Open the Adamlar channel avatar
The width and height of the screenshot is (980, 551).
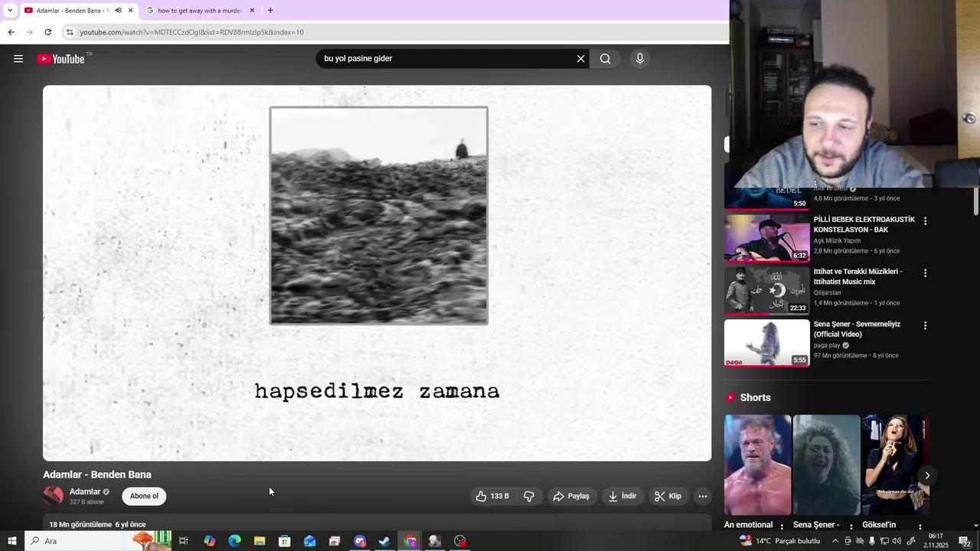(54, 496)
